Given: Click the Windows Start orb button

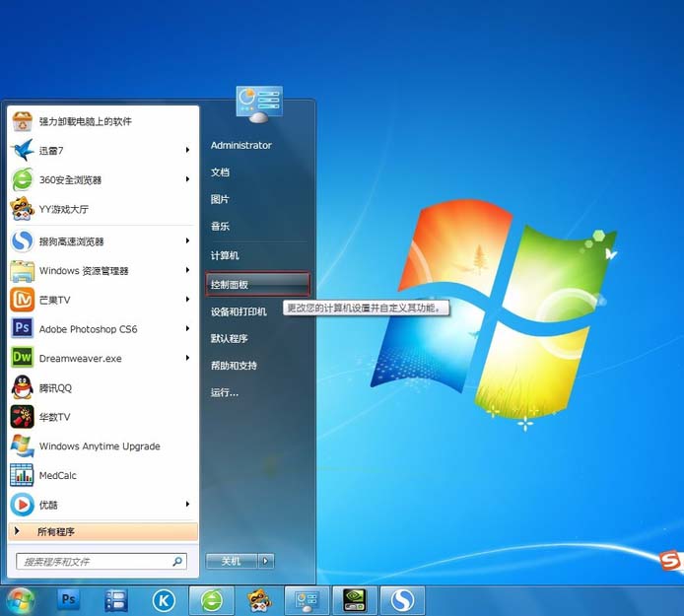Looking at the screenshot, I should click(19, 599).
